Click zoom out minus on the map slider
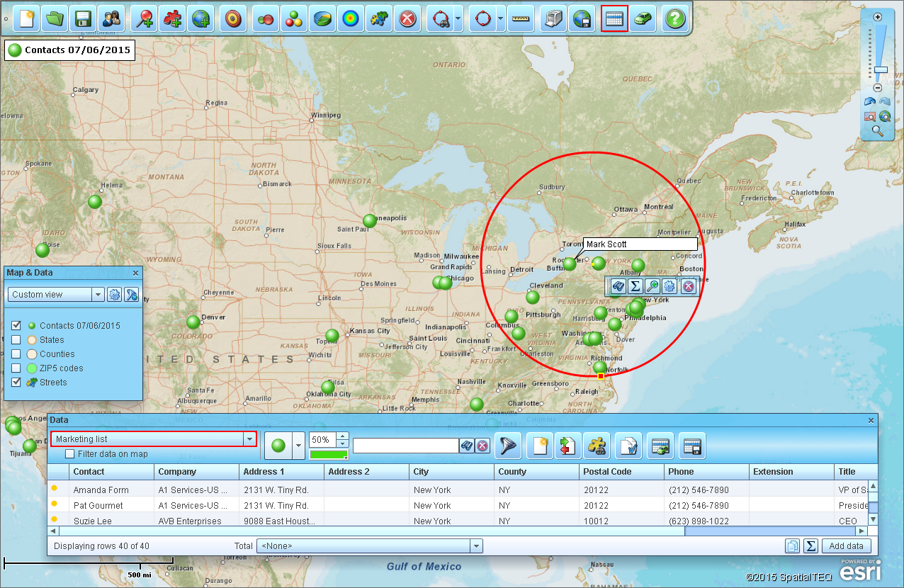This screenshot has height=588, width=904. click(x=877, y=88)
